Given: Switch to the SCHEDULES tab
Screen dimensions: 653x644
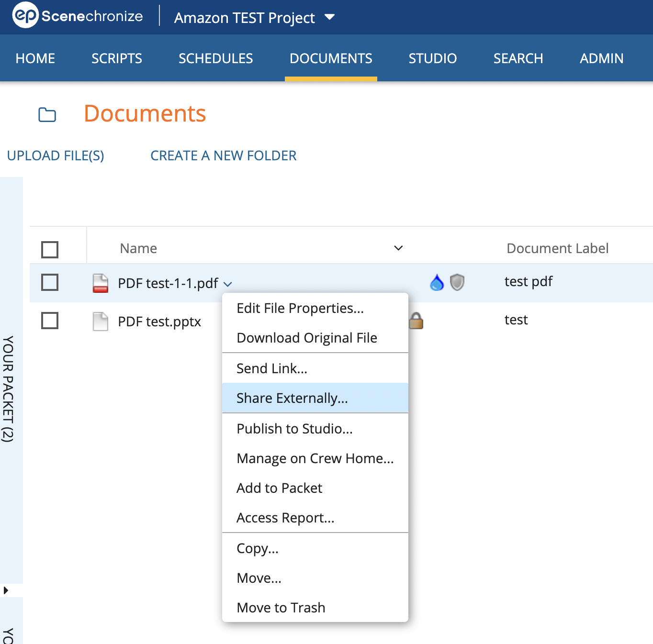Looking at the screenshot, I should 216,58.
